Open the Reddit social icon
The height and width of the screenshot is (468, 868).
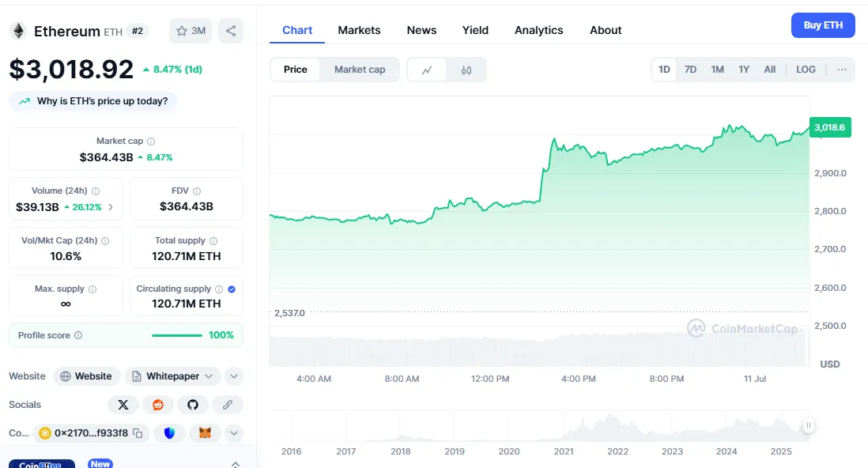pyautogui.click(x=158, y=405)
